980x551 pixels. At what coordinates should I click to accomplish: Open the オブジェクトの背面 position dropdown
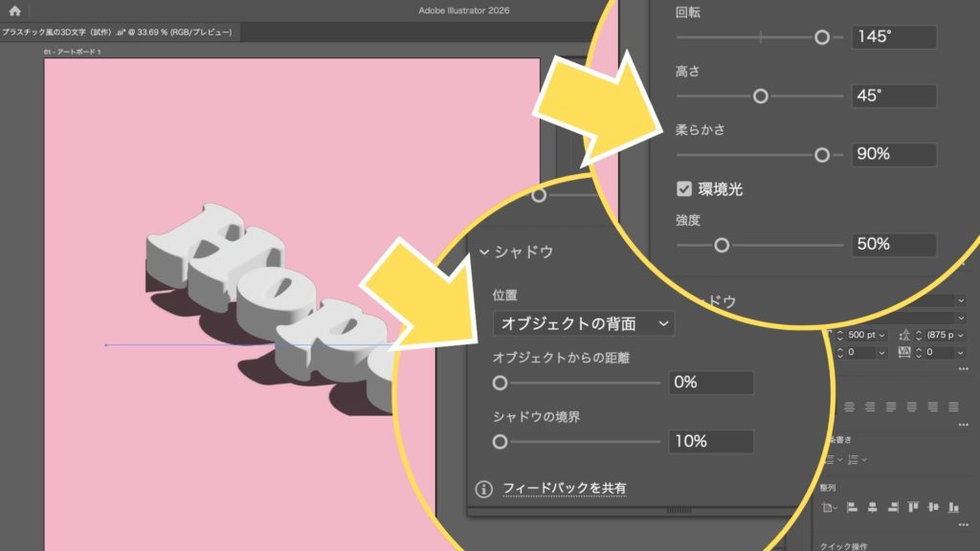click(583, 323)
